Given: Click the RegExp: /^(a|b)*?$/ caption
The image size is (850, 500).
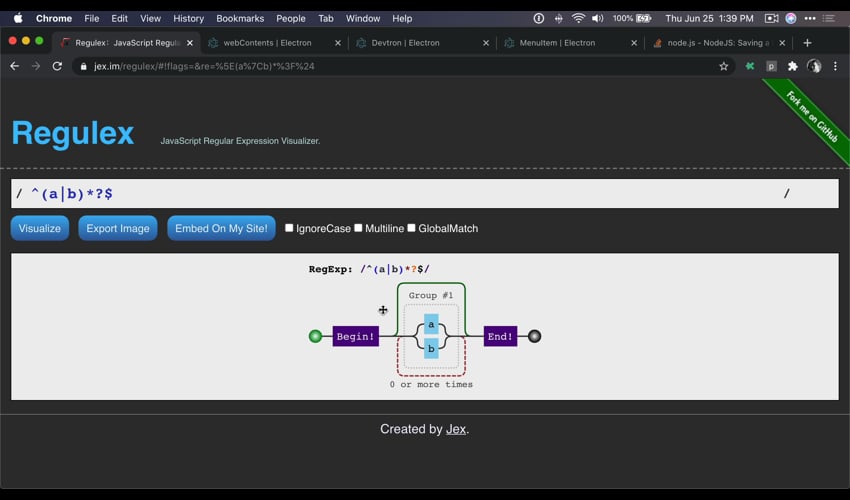Looking at the screenshot, I should coord(369,269).
